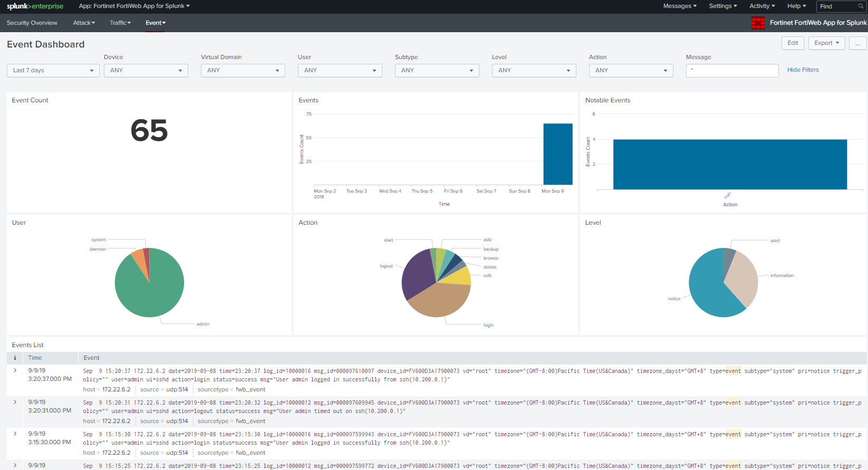The width and height of the screenshot is (868, 470).
Task: Click the Export button
Action: [826, 43]
